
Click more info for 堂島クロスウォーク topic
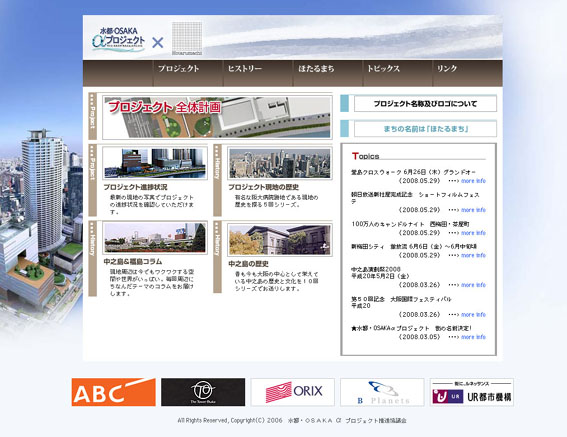pos(473,181)
